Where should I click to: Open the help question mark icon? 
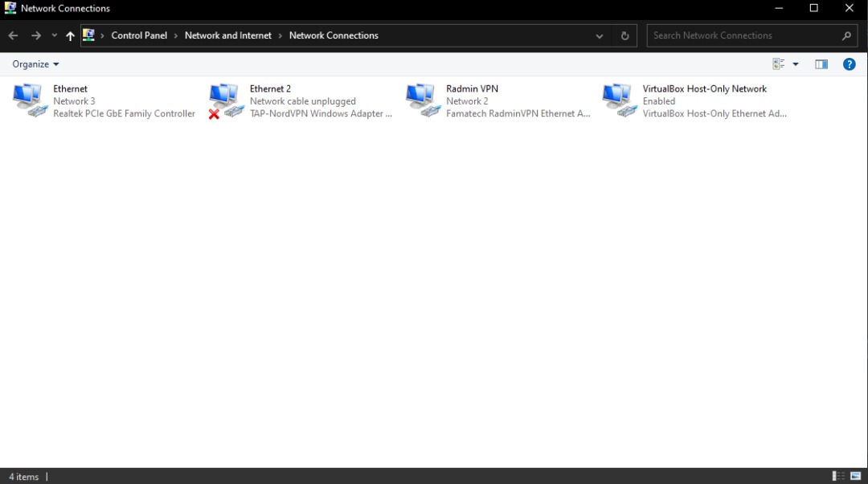pyautogui.click(x=849, y=64)
